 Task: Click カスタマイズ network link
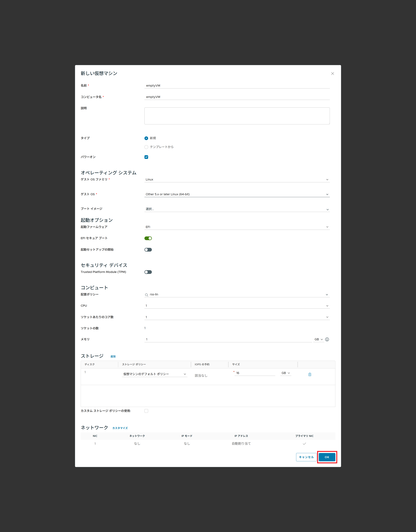[120, 428]
